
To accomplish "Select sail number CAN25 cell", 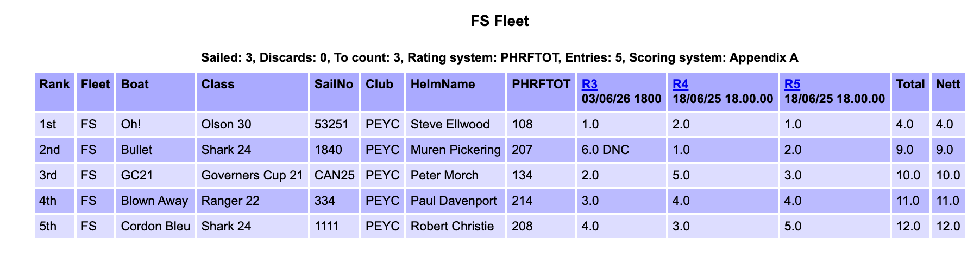I will coord(335,175).
